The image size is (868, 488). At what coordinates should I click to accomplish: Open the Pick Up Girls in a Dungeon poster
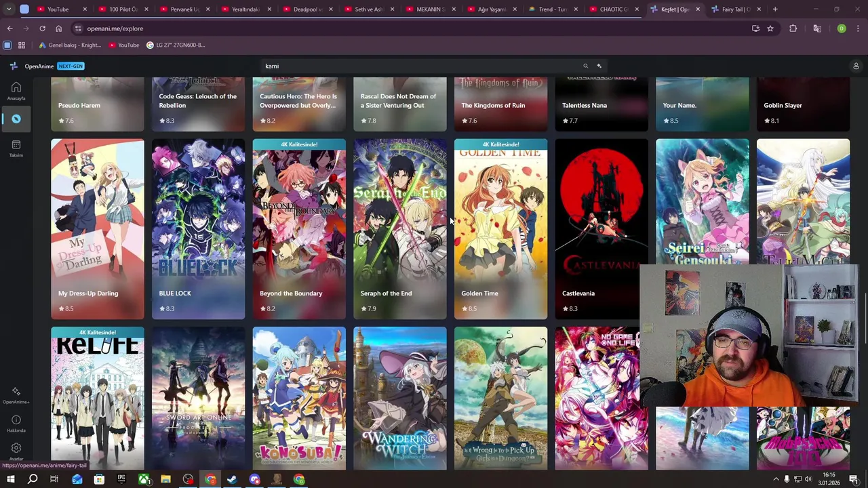(x=500, y=399)
